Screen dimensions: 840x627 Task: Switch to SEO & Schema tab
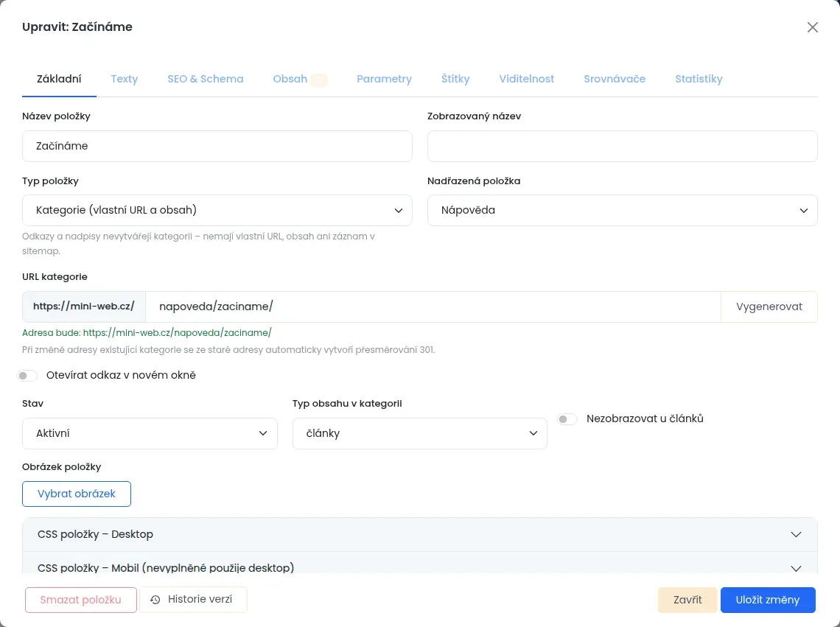pyautogui.click(x=205, y=79)
